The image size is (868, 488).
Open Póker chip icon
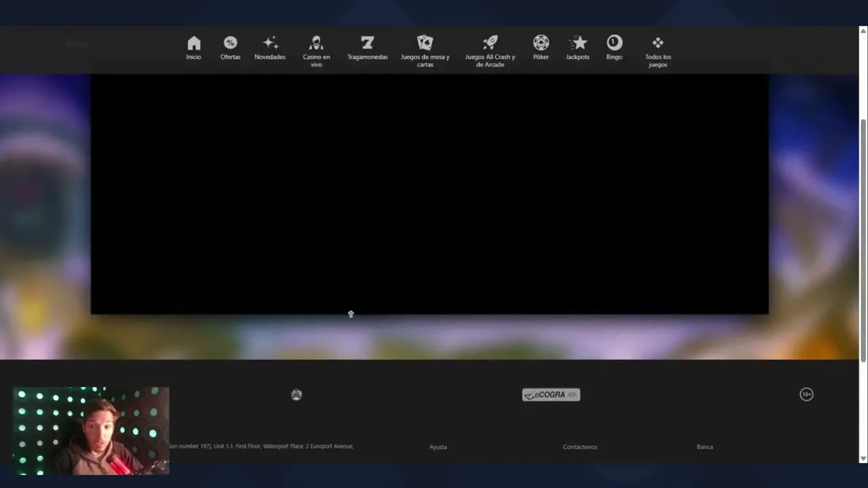pos(541,43)
